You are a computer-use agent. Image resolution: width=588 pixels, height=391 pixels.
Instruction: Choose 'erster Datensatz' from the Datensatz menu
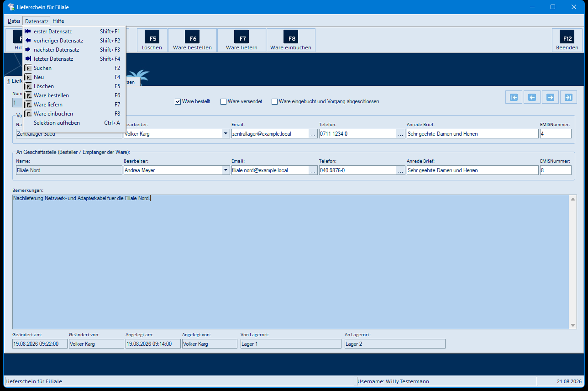[74, 32]
